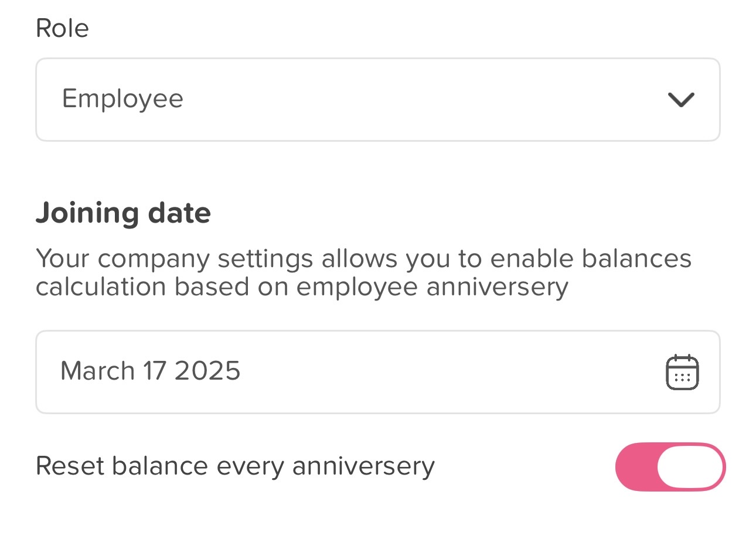Click the text 'employee anniversery' in description
Viewport: 756px width, 539px height.
pyautogui.click(x=432, y=288)
